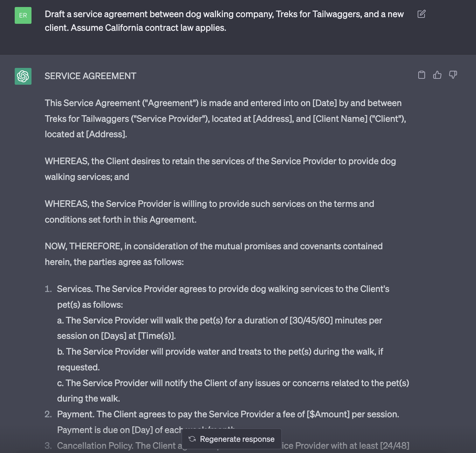
Task: Regenerate the response
Action: [232, 439]
